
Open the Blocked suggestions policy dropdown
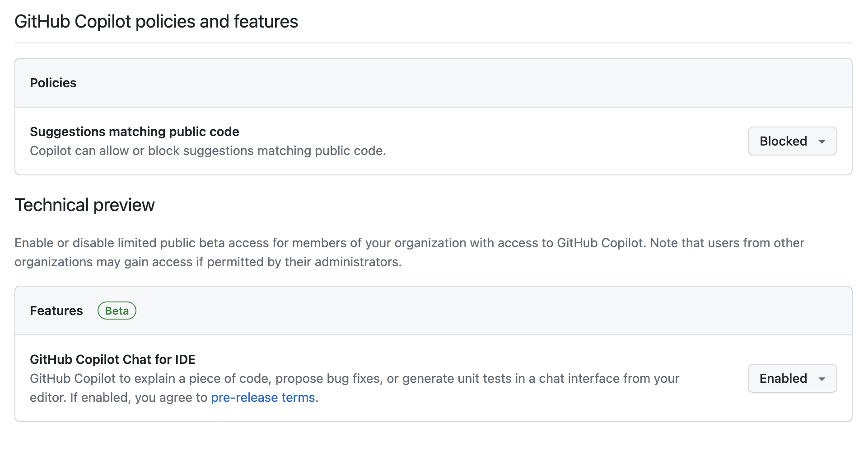coord(792,141)
